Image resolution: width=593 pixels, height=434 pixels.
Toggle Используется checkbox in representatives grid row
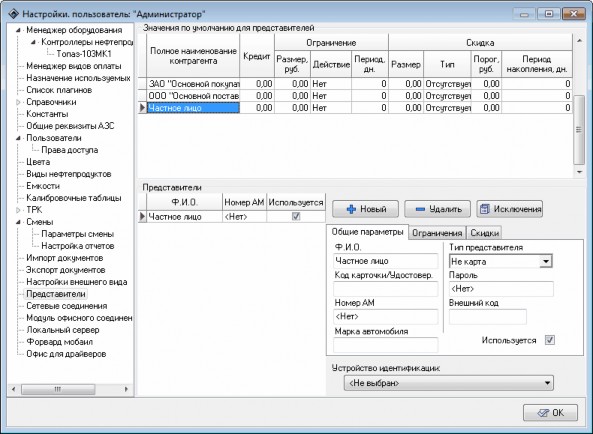pyautogui.click(x=296, y=216)
